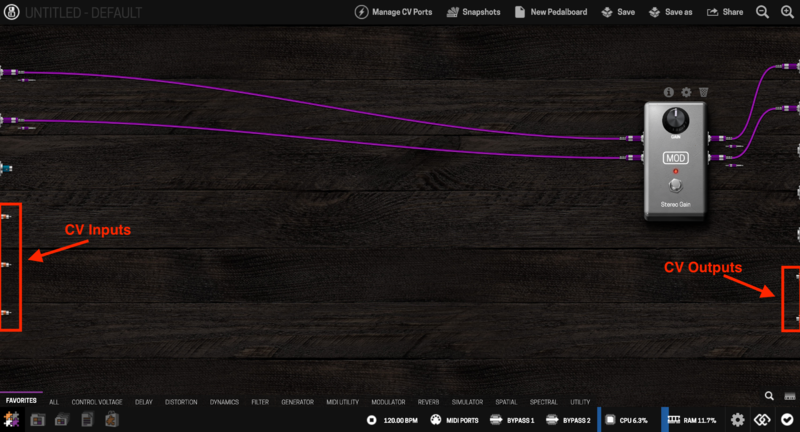Open the bottom bar settings gear
This screenshot has width=800, height=432.
(x=738, y=420)
